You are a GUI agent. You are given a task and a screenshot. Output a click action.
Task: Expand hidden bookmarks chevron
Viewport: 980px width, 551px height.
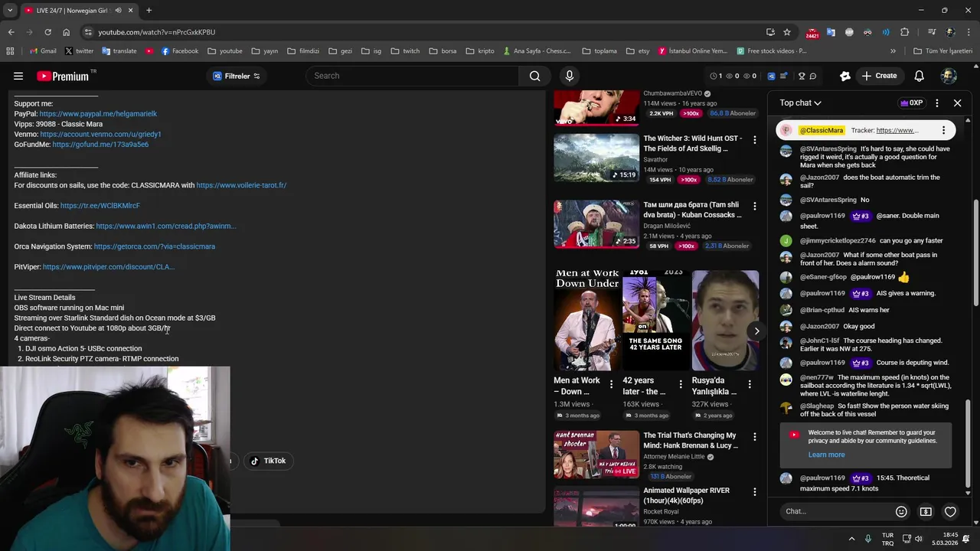click(893, 51)
